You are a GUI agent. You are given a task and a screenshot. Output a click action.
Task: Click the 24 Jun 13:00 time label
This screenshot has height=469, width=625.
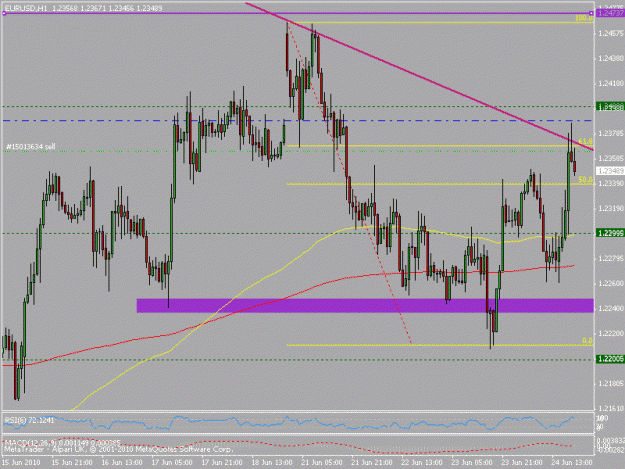pyautogui.click(x=572, y=462)
